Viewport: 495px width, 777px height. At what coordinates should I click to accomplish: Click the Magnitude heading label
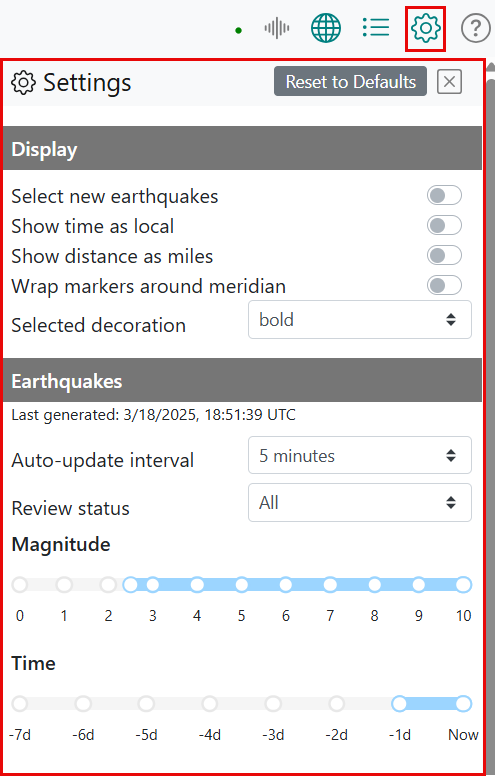[61, 544]
